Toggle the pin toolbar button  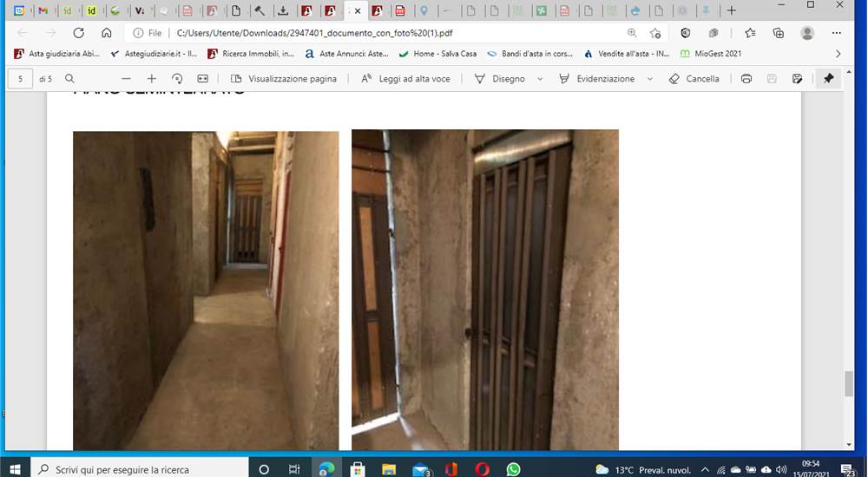(828, 79)
